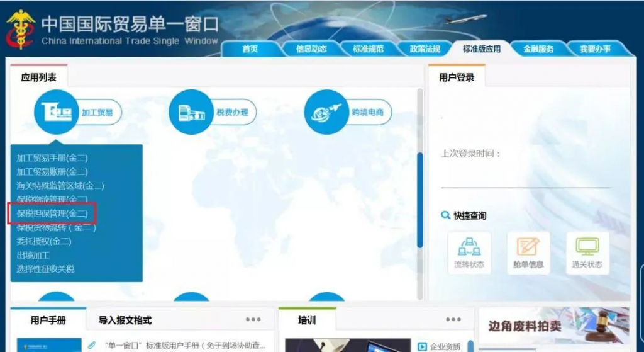Go to the 首页 home tab
The image size is (644, 352).
[250, 49]
